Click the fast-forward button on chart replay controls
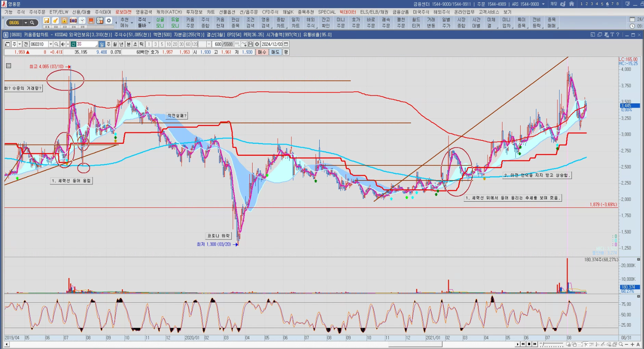The width and height of the screenshot is (644, 349). [535, 344]
